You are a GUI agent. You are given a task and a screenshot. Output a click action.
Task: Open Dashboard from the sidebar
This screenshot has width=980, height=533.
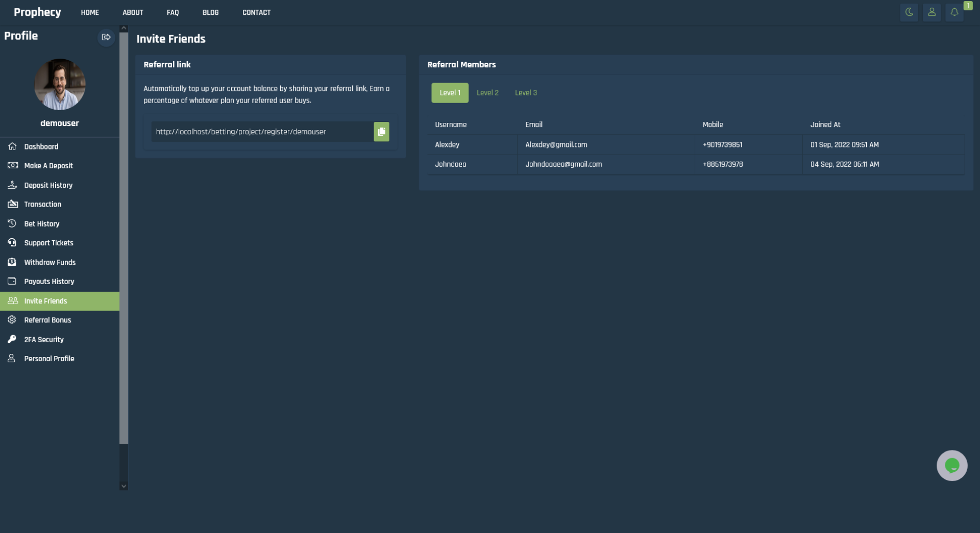click(x=41, y=147)
